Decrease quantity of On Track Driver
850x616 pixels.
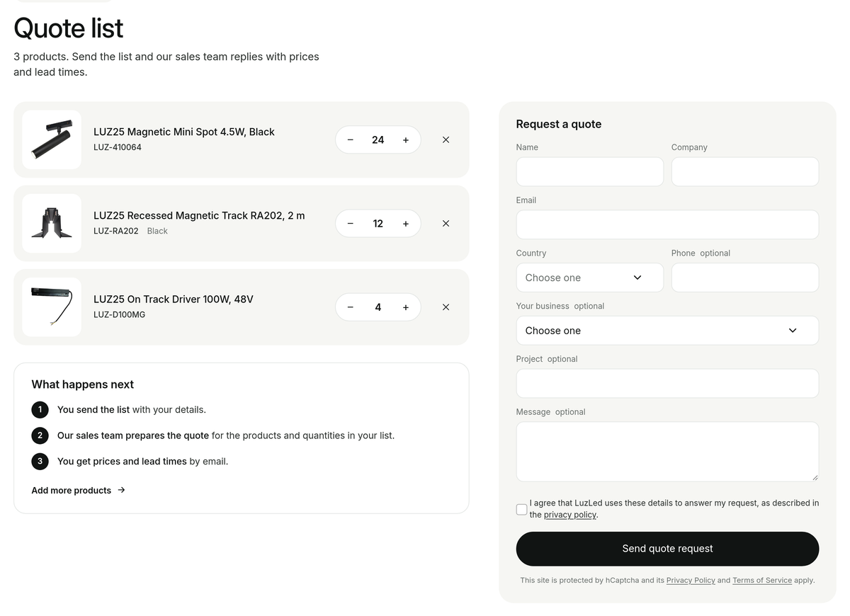350,307
